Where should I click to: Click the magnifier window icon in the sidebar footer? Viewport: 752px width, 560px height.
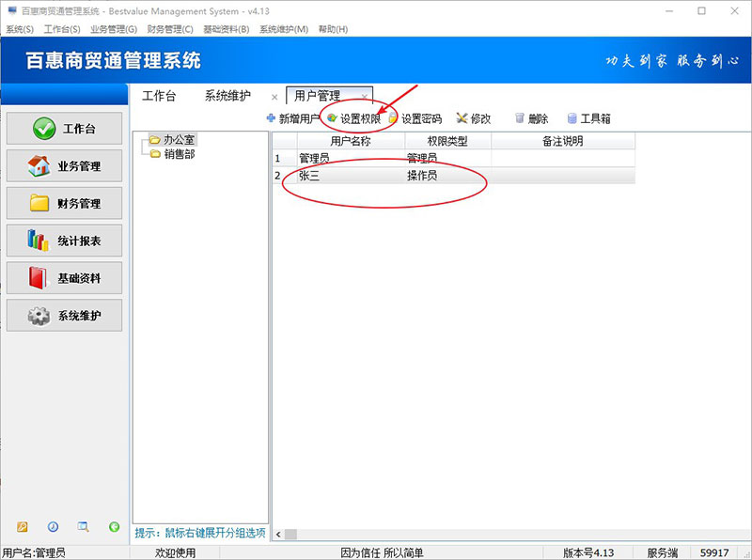pos(83,527)
